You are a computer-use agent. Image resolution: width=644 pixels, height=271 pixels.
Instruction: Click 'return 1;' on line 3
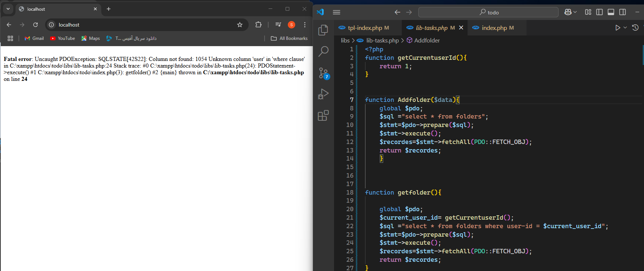(395, 66)
